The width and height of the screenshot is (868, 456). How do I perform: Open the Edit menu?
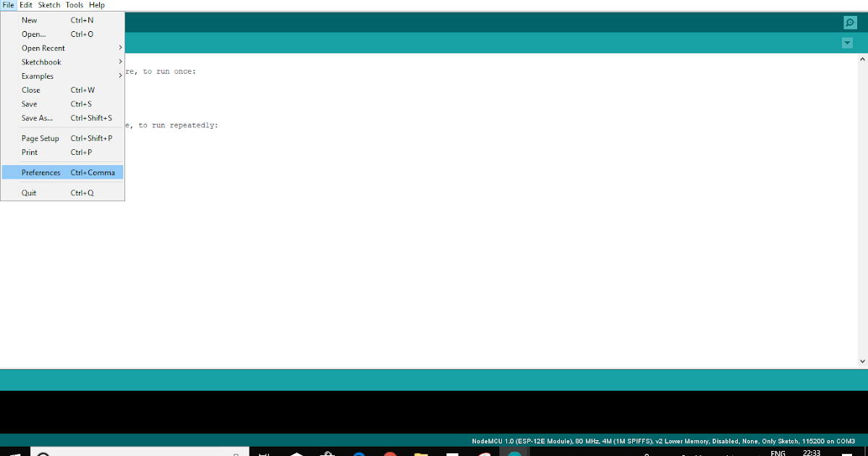(26, 5)
